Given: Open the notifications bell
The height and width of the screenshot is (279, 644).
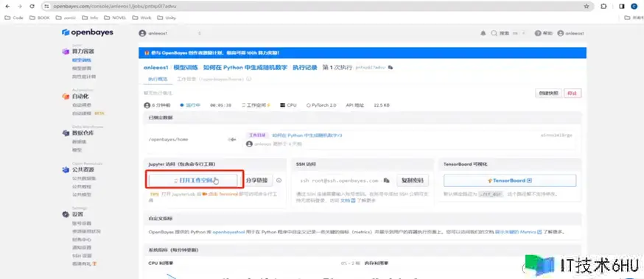Looking at the screenshot, I should 483,34.
